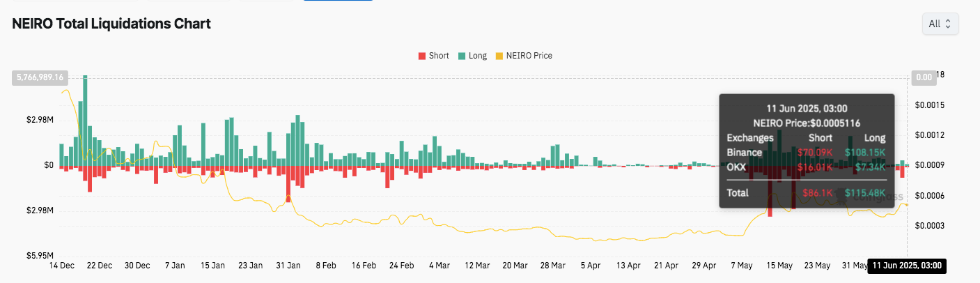This screenshot has width=980, height=283.
Task: Select the tallest green long bar near 22 Dec
Action: point(85,118)
